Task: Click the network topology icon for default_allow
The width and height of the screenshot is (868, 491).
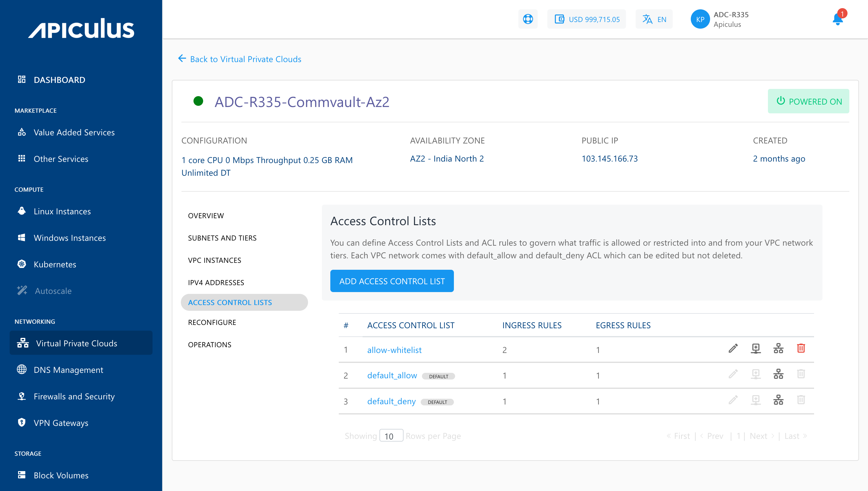Action: (x=778, y=375)
